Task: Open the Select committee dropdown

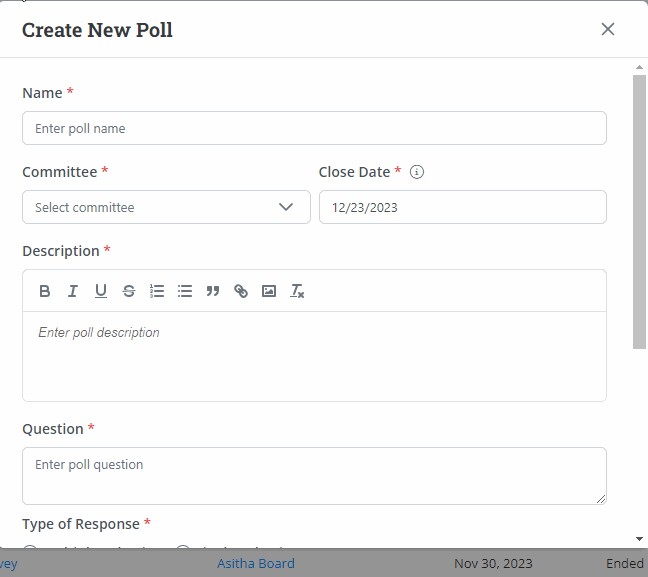Action: [x=166, y=207]
